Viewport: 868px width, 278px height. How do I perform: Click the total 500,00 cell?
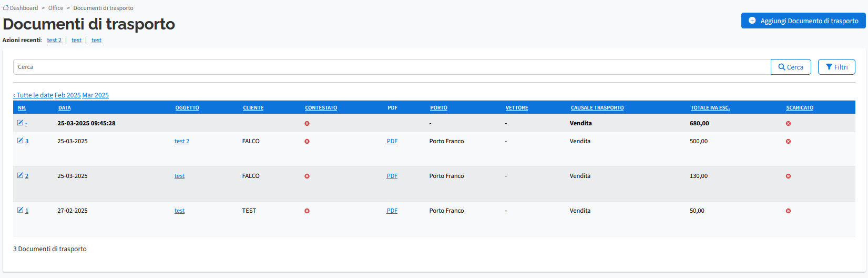coord(699,141)
